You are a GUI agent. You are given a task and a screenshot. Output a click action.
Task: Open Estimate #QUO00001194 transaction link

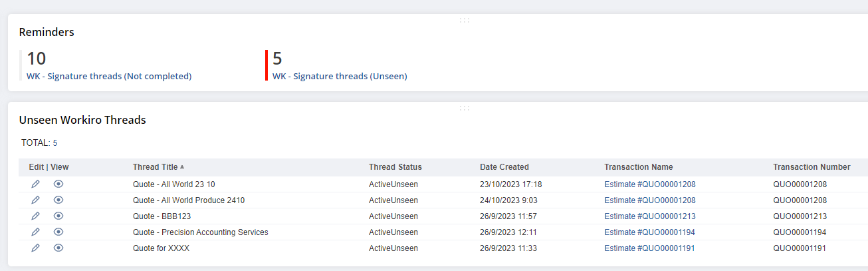click(x=649, y=232)
